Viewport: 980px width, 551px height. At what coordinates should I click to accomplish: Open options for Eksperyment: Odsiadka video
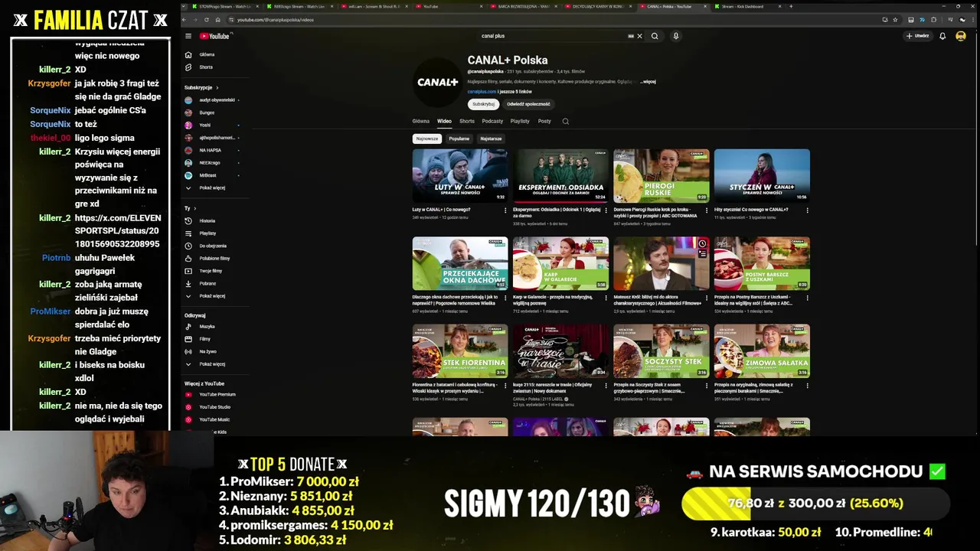(x=606, y=210)
